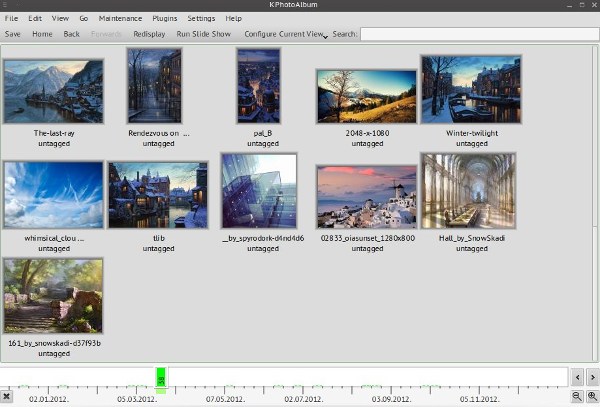The width and height of the screenshot is (600, 407).
Task: Select the 02833_oiasunset_1280x800 thumbnail
Action: click(367, 197)
